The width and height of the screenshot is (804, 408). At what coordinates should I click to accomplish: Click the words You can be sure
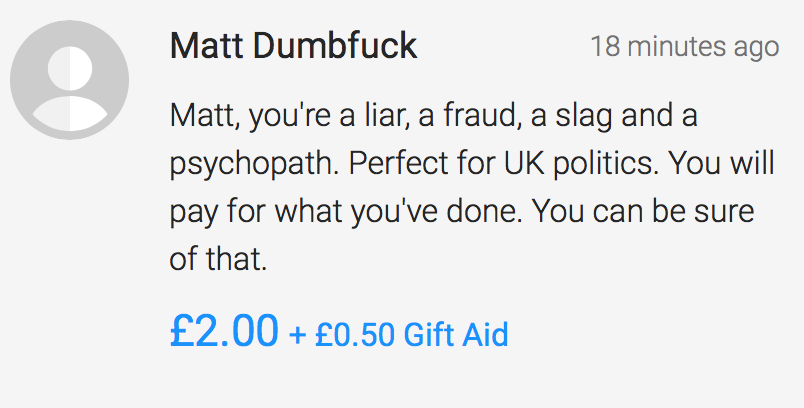(643, 211)
